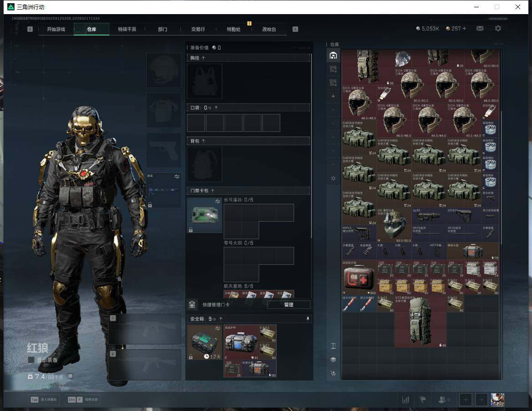This screenshot has height=411, width=532.
Task: Select the red first aid kit item
Action: pyautogui.click(x=359, y=277)
